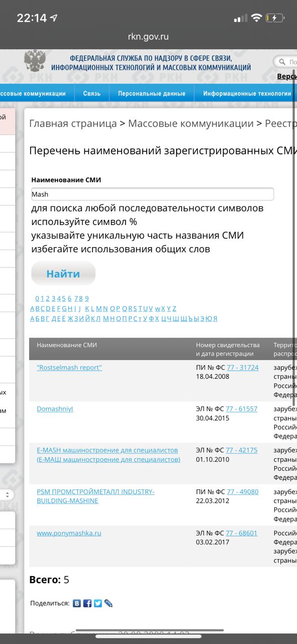Click the site title ФЕДЕРАЛЬНАЯ СЛУЖБА ПО НАДЗОРУ
Image resolution: width=297 pixels, height=644 pixels.
pyautogui.click(x=151, y=63)
